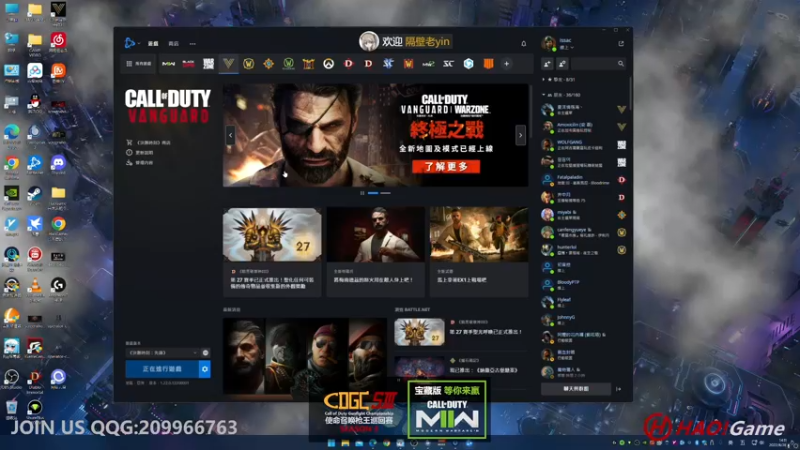
Task: Click globe icon beside version dropdown
Action: tap(205, 353)
